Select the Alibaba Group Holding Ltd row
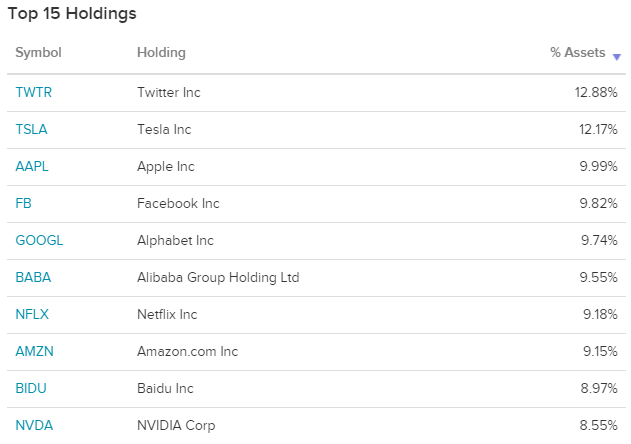 (x=316, y=277)
